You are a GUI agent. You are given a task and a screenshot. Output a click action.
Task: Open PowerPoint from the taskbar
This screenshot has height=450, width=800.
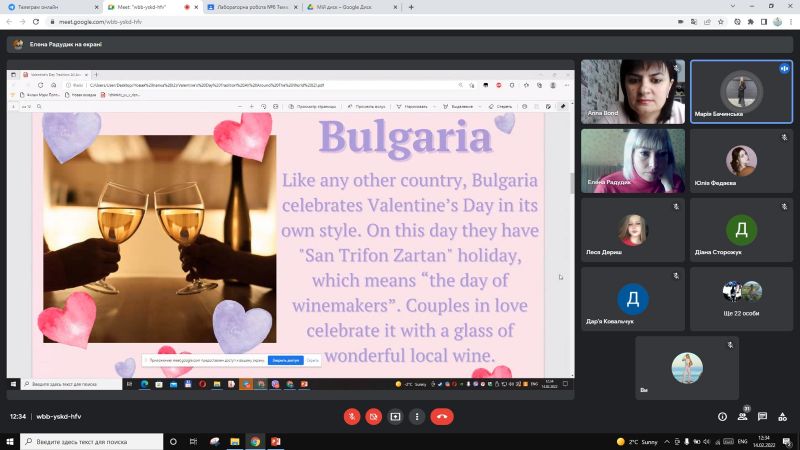[x=276, y=442]
